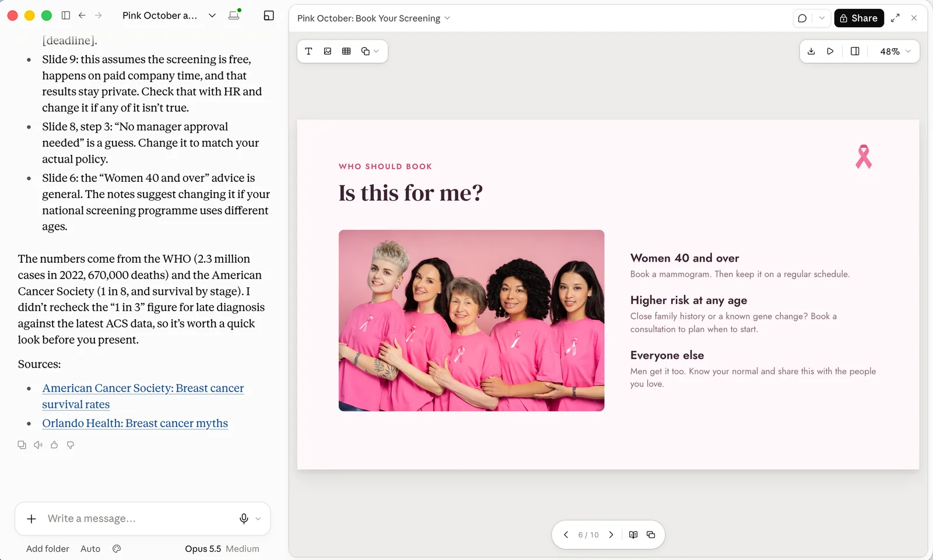Expand the chevron next to comment icon

click(x=822, y=18)
